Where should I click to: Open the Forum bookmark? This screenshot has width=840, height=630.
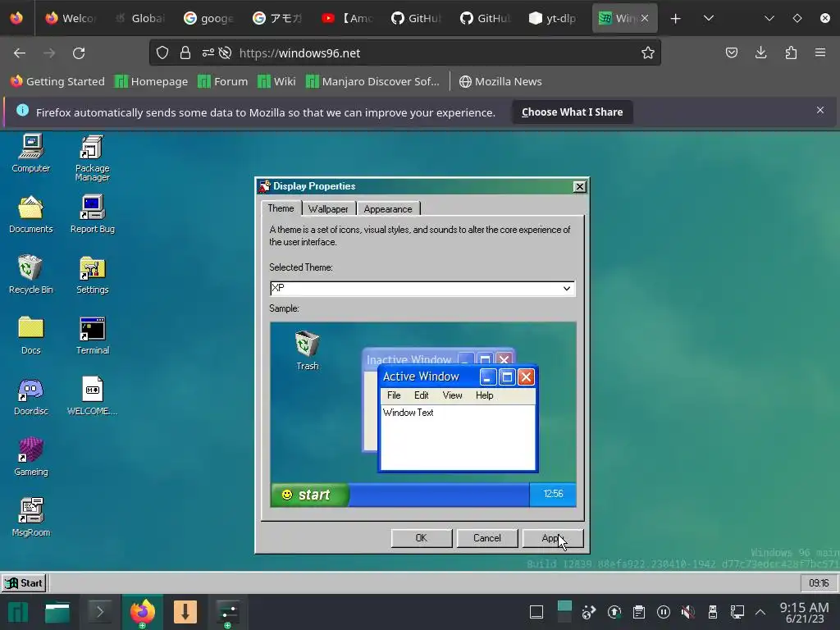pyautogui.click(x=223, y=81)
